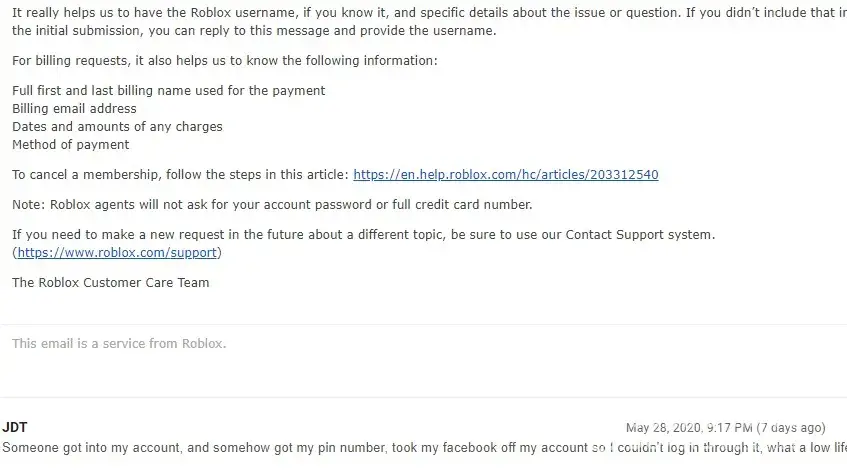The height and width of the screenshot is (472, 847).
Task: Click the May 28, 2020 9:17 PM timestamp
Action: pos(688,428)
